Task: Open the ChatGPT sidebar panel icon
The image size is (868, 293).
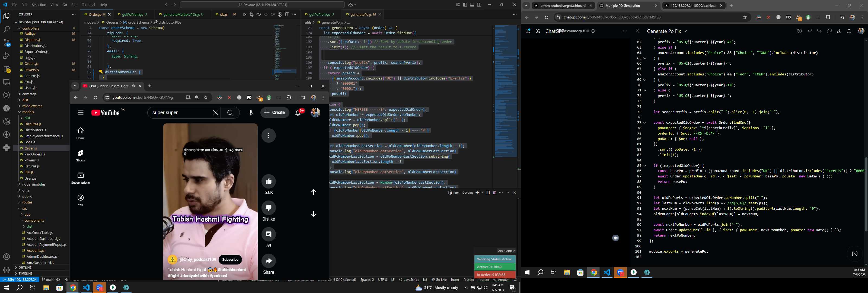Action: click(x=528, y=31)
